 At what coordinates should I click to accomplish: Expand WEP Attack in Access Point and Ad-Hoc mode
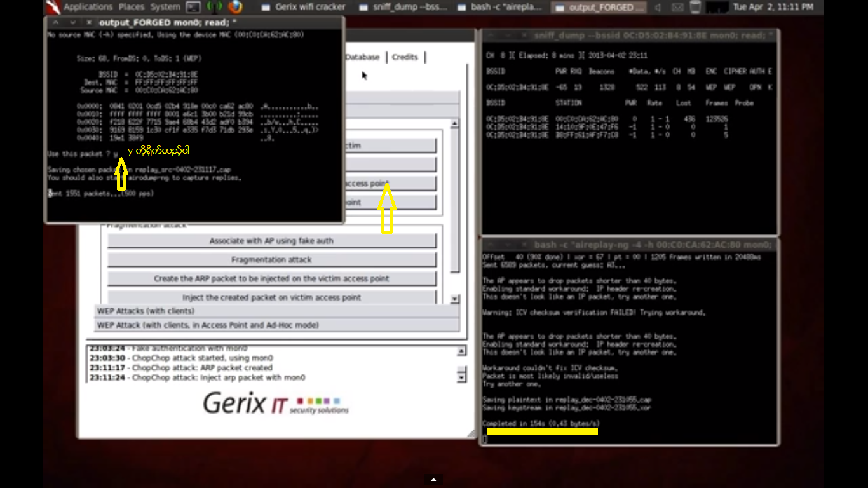pyautogui.click(x=276, y=325)
